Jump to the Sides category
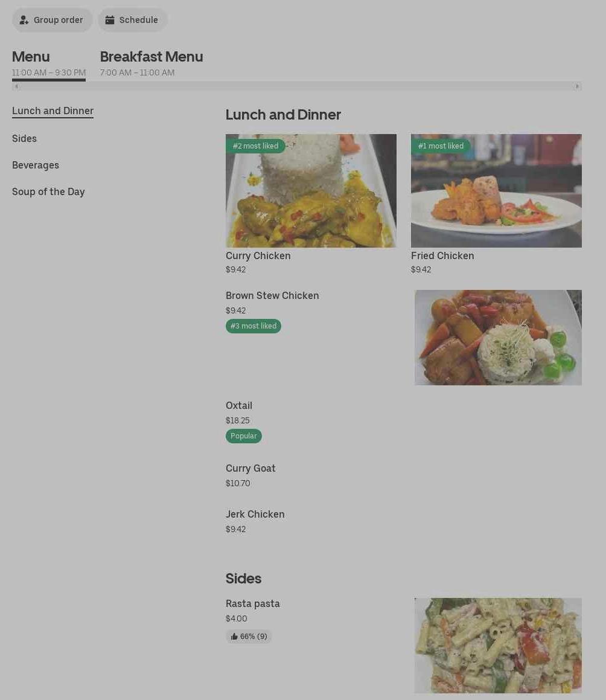 [x=24, y=138]
